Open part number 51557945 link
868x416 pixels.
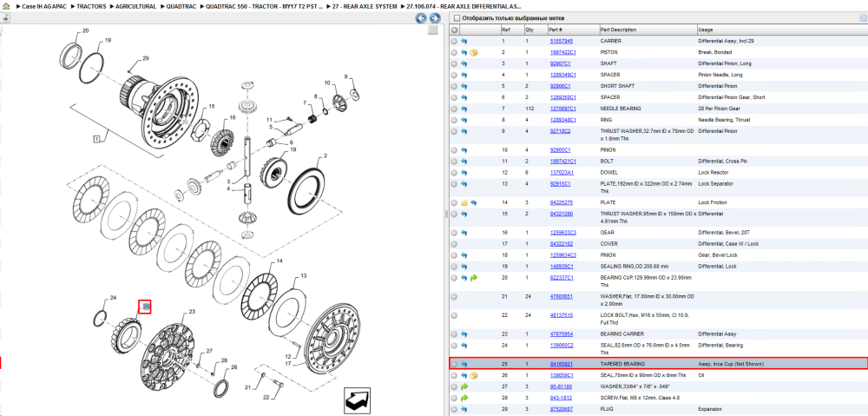tap(562, 41)
